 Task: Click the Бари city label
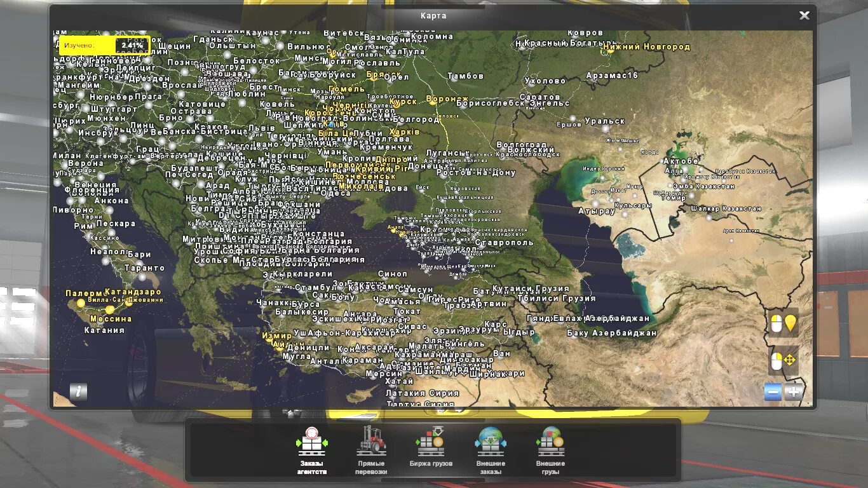(139, 254)
